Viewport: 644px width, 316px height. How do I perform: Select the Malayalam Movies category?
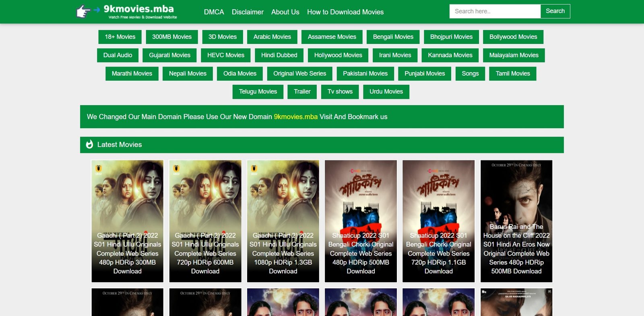coord(514,55)
